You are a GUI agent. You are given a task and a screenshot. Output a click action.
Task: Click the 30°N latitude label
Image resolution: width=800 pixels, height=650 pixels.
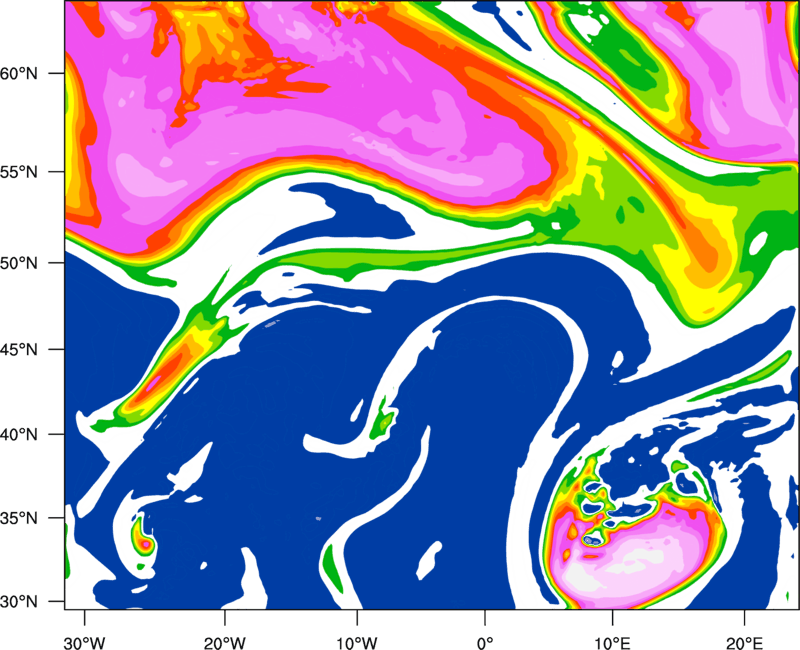click(18, 602)
